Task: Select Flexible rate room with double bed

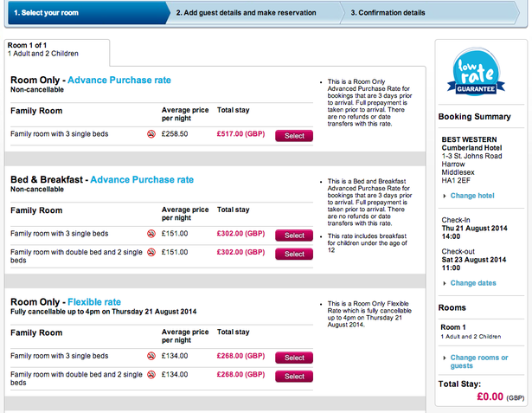Action: (294, 377)
